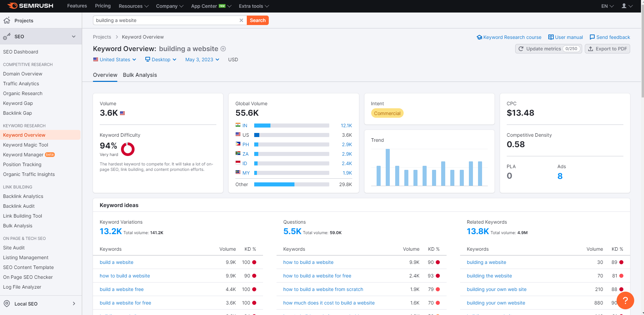644x315 pixels.
Task: Open the United States country dropdown
Action: [x=115, y=60]
